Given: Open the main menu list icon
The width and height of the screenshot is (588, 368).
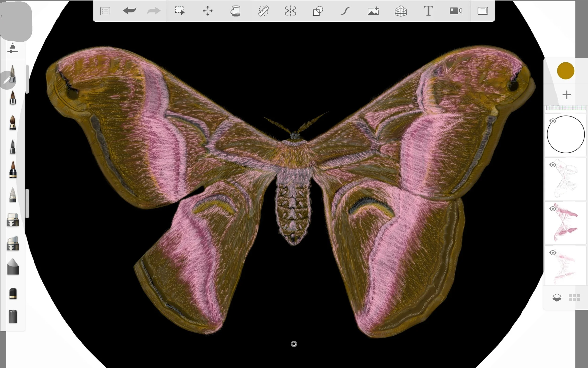Looking at the screenshot, I should [105, 11].
